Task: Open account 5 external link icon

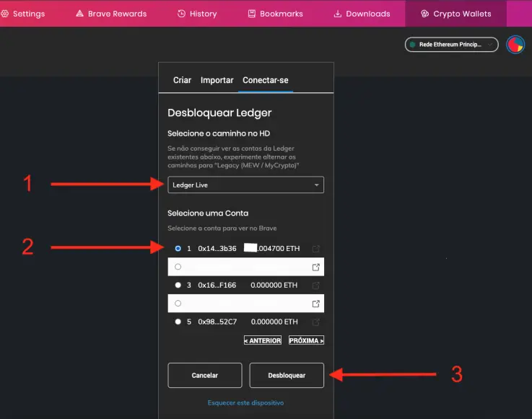Action: pos(316,322)
